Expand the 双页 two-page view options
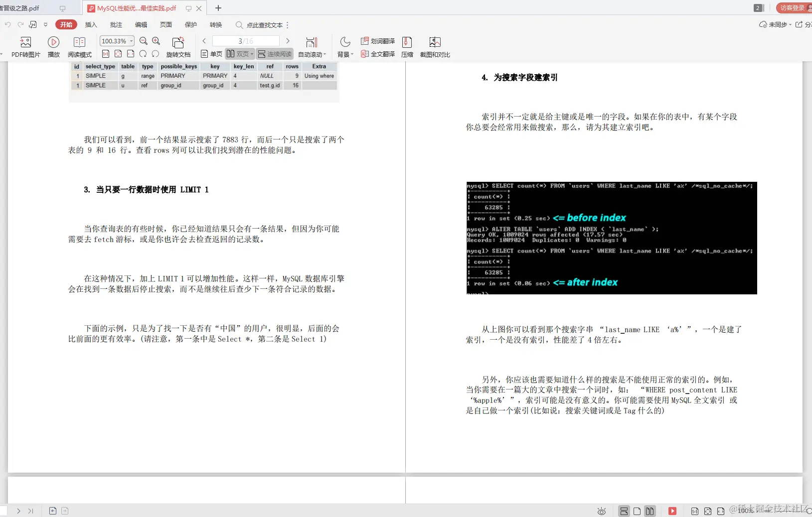 point(253,54)
